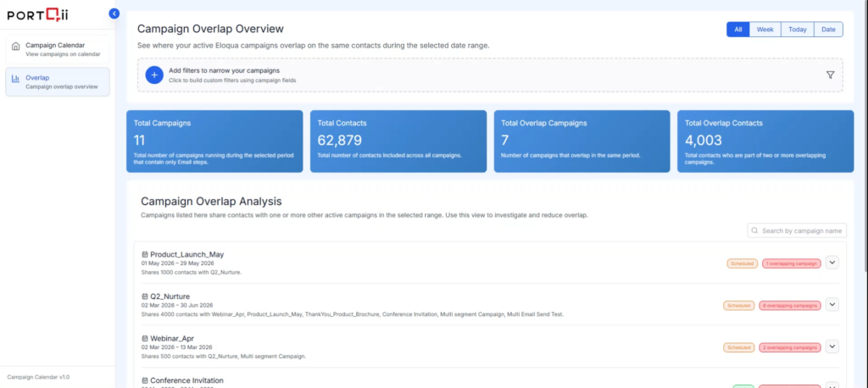Click the home icon beside Campaign Calendar
The image size is (868, 388).
15,46
